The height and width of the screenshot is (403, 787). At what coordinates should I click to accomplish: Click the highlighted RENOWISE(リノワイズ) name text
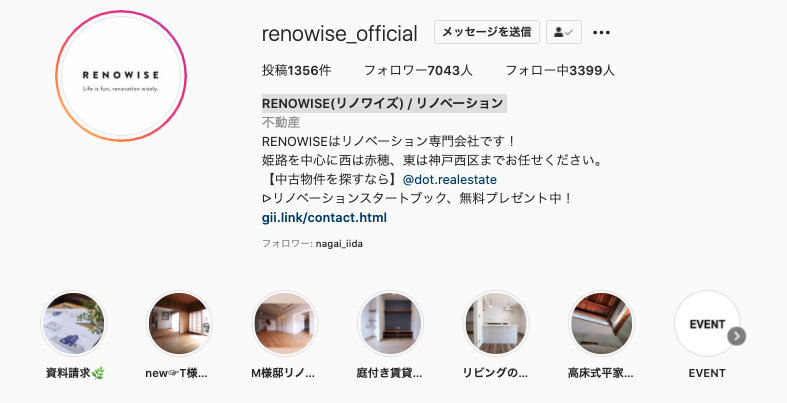pos(384,103)
